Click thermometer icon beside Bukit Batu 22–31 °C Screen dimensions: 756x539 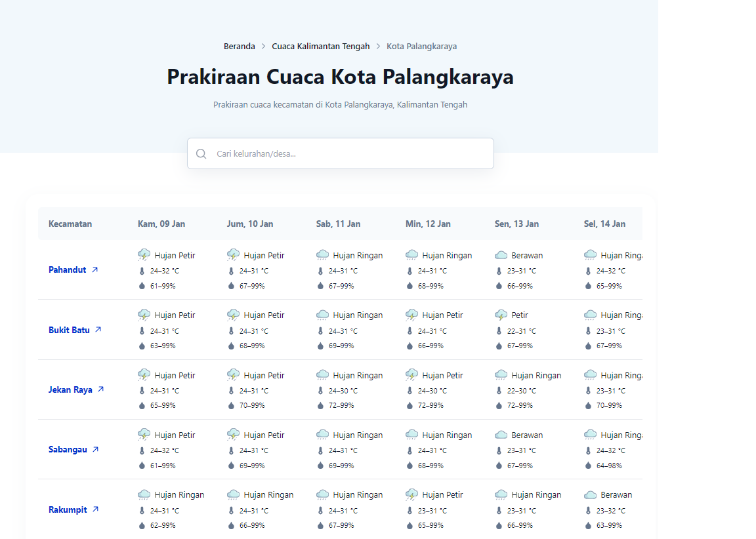pyautogui.click(x=499, y=331)
